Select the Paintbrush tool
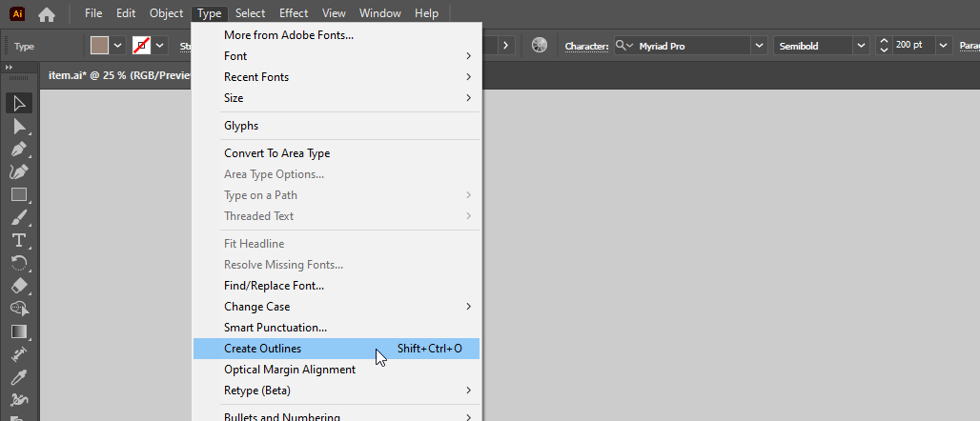 pyautogui.click(x=19, y=217)
